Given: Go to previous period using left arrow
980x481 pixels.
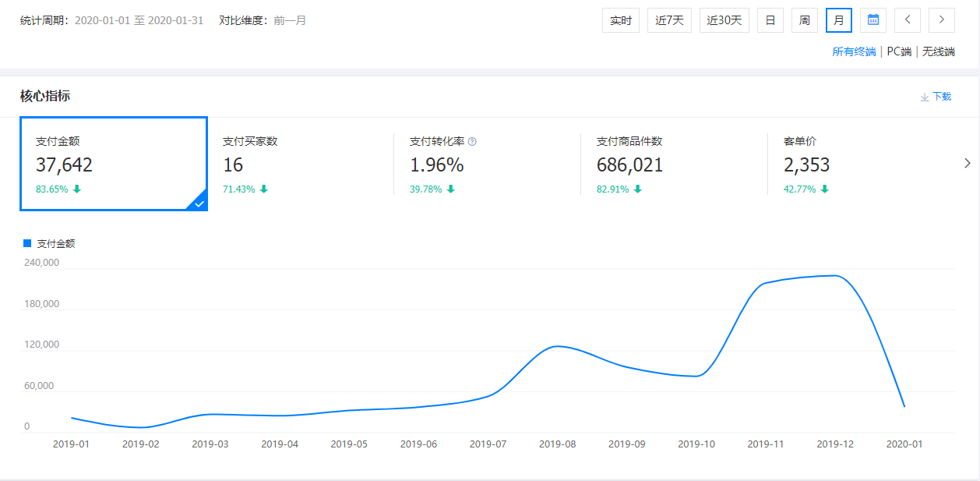Looking at the screenshot, I should click(x=908, y=20).
